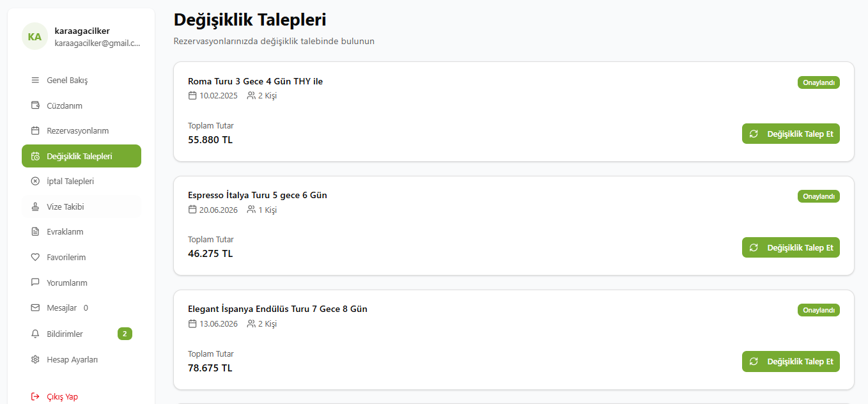Click Değişiklik Talep Et for Espresso İtalya Turu

click(x=791, y=247)
